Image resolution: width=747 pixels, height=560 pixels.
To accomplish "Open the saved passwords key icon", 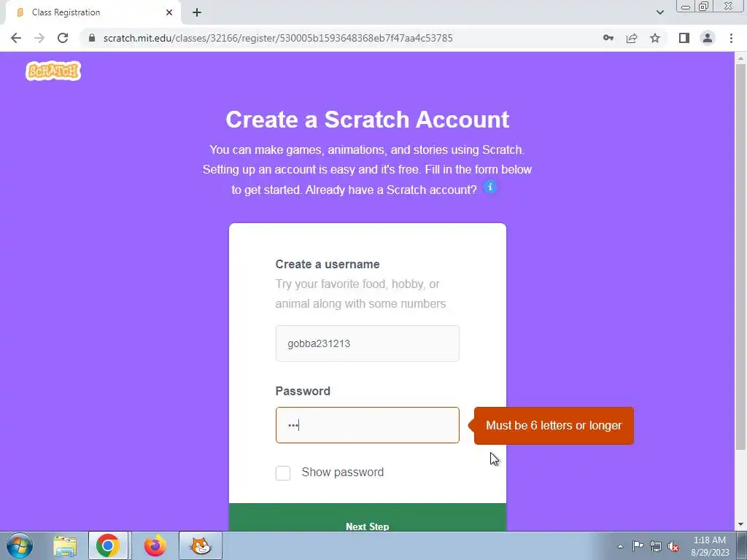I will (608, 38).
